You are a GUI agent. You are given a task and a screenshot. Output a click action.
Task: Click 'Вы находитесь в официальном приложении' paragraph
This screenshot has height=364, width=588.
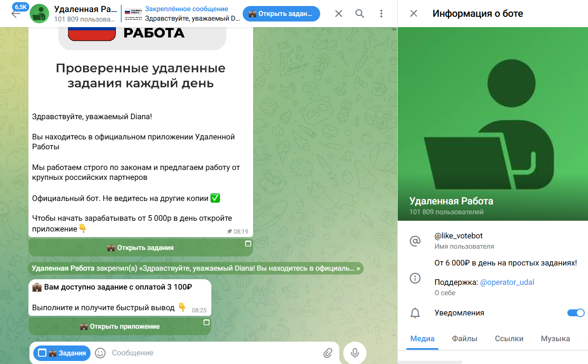tap(133, 142)
